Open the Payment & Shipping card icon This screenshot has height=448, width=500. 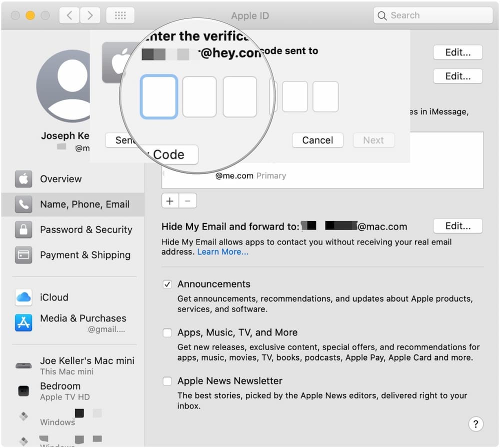coord(23,255)
